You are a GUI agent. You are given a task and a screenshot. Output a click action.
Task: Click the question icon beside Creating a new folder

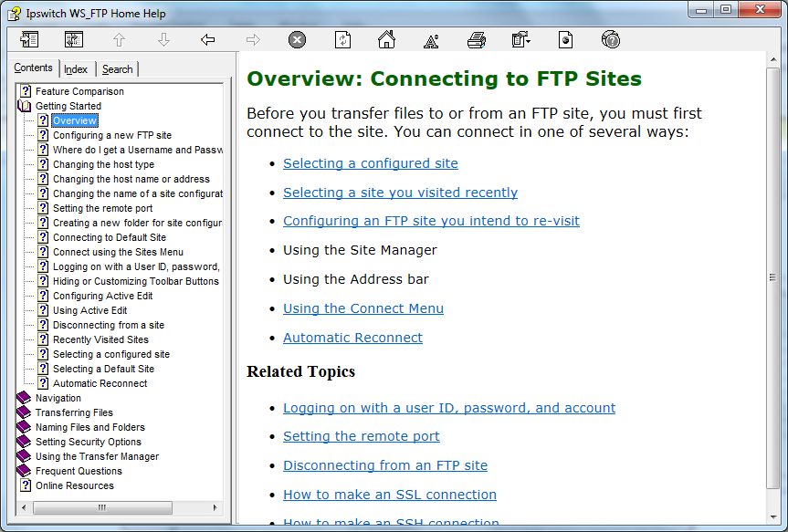(43, 223)
